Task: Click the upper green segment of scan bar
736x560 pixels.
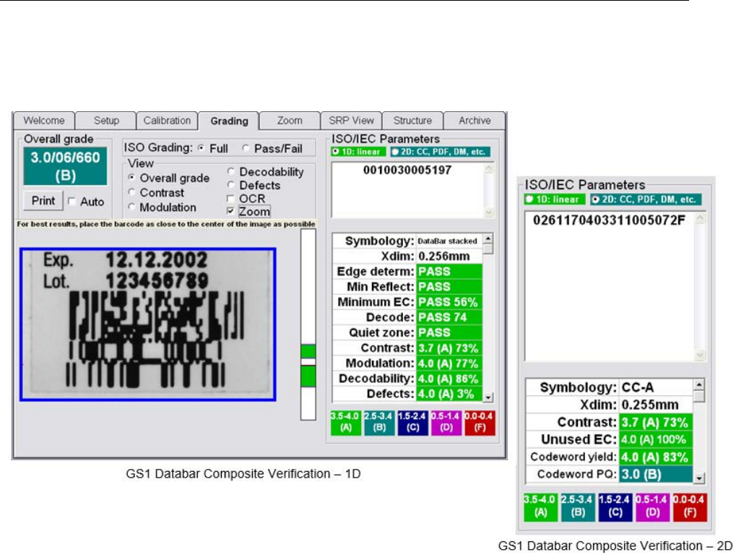Action: pos(308,351)
